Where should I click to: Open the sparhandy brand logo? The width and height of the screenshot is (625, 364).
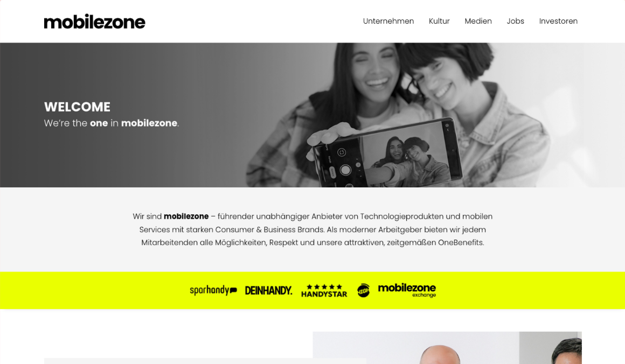213,290
